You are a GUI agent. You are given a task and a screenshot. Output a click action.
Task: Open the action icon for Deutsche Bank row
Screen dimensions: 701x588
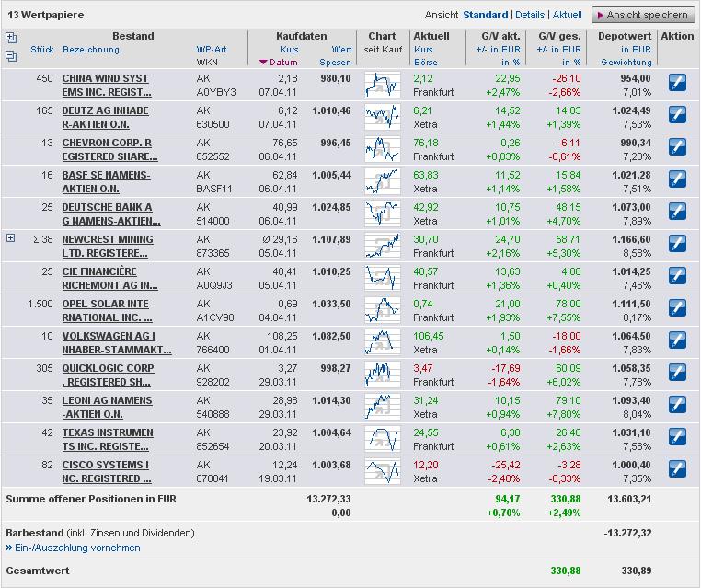point(677,213)
